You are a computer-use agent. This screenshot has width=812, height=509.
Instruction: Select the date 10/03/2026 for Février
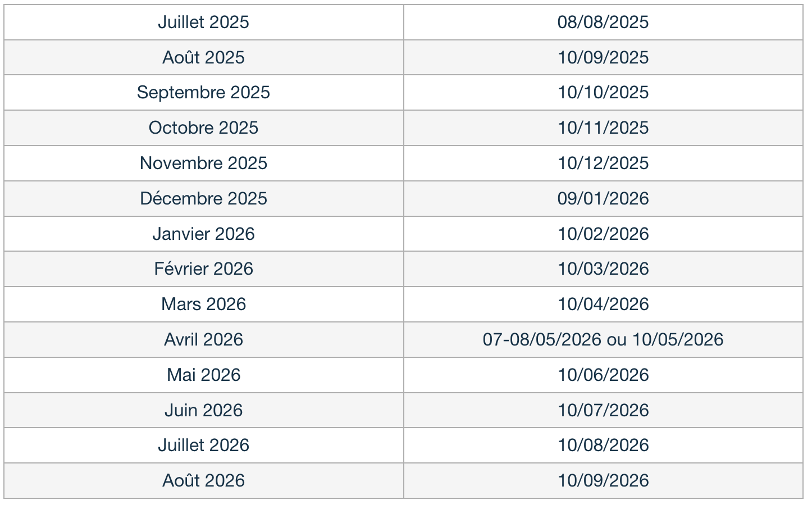click(x=603, y=269)
